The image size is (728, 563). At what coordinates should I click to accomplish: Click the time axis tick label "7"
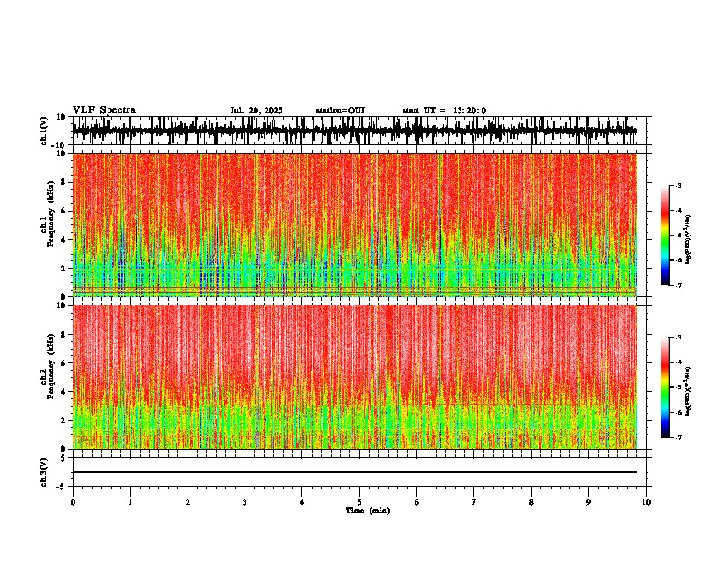pyautogui.click(x=474, y=502)
